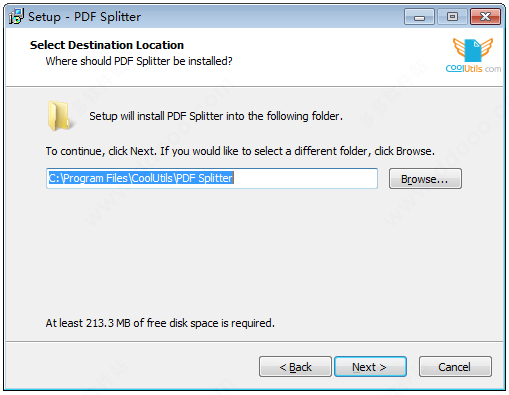Viewport: 509px width, 395px height.
Task: Close the PDF Splitter setup window
Action: click(485, 17)
